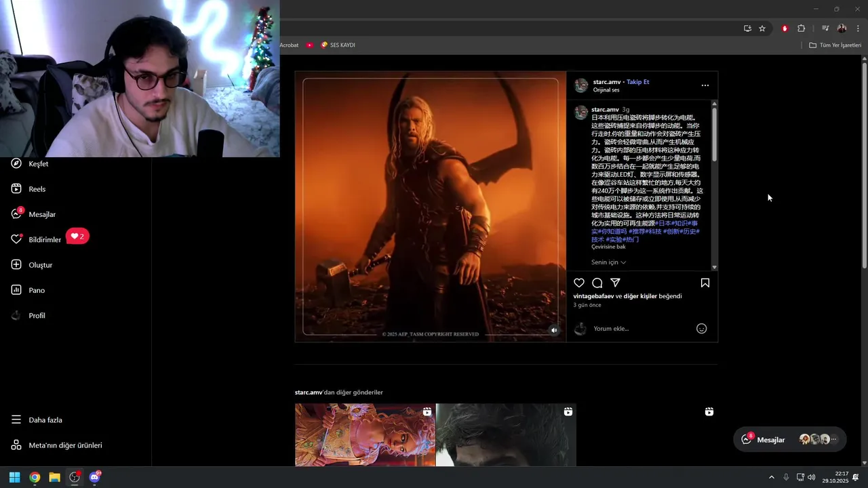Bookmark this page with star icon
The height and width of the screenshot is (488, 868).
(x=762, y=28)
